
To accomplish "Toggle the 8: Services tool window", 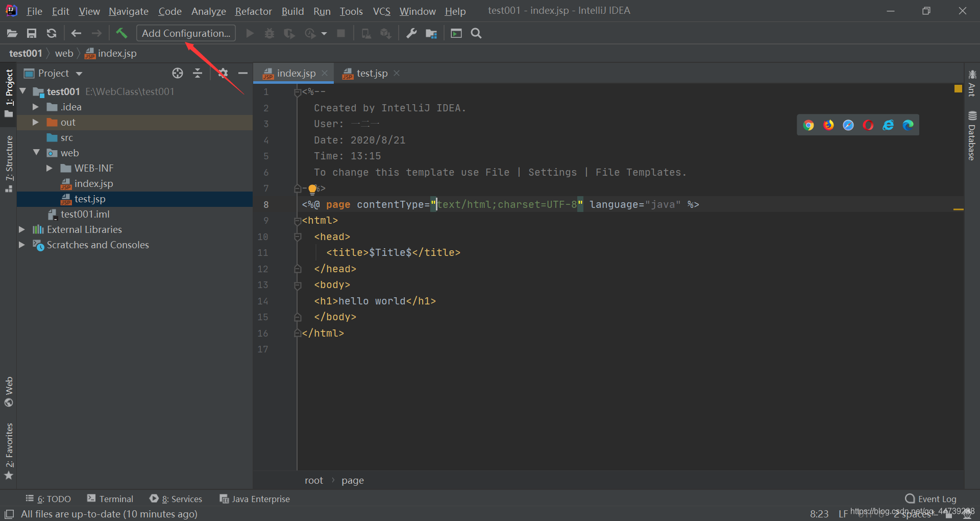I will pos(176,499).
